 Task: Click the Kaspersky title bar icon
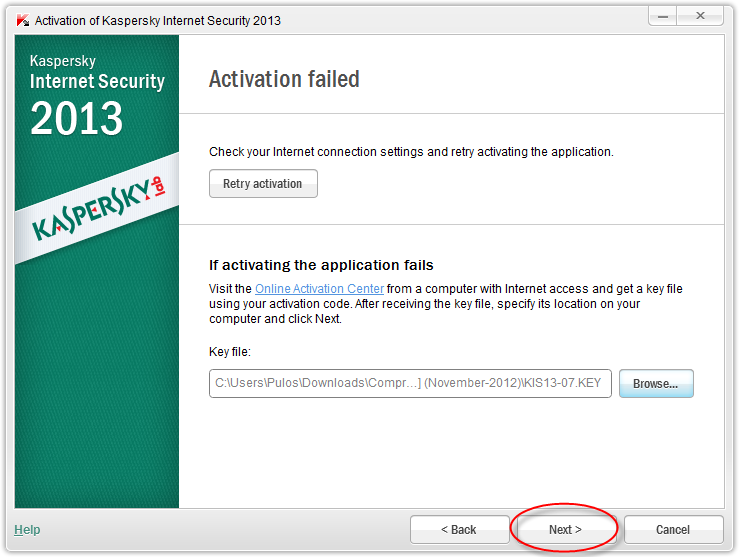coord(23,20)
